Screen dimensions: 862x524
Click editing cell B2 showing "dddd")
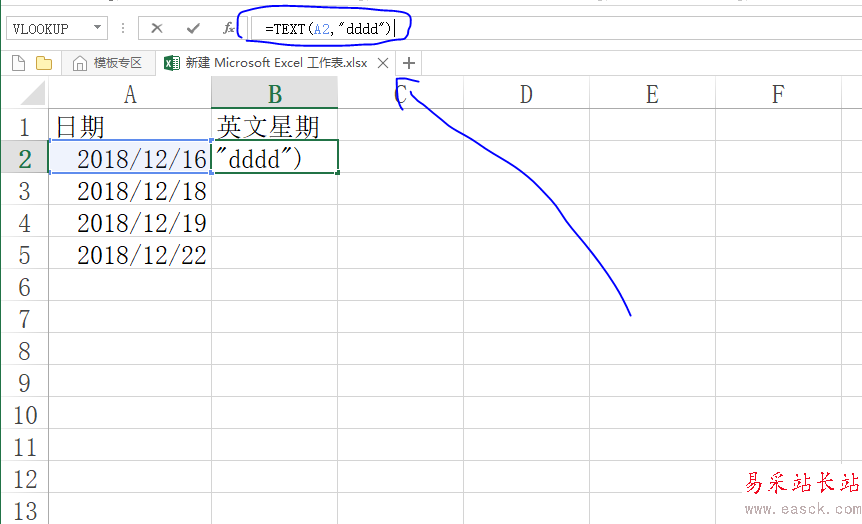tap(275, 158)
